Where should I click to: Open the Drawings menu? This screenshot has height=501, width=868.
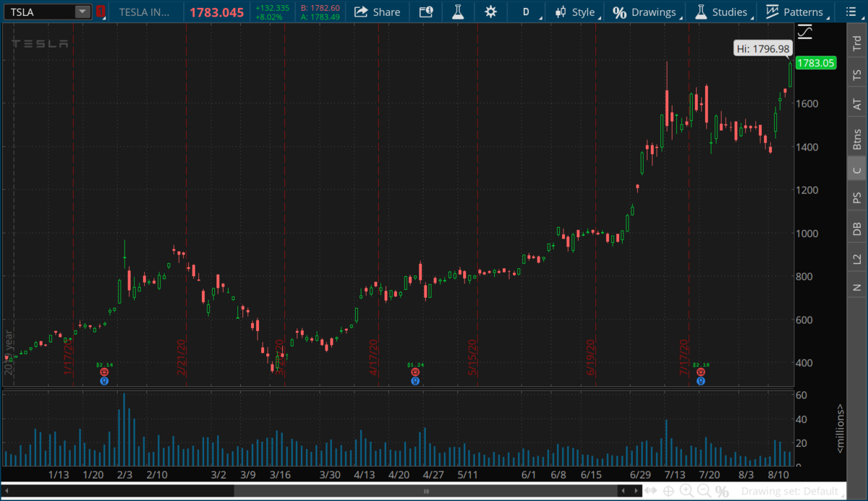pos(647,12)
